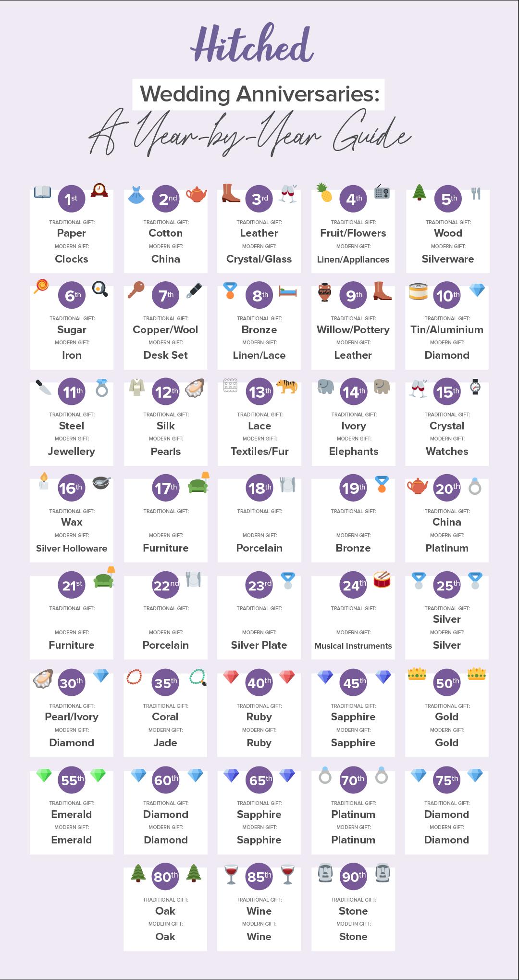Click the green emerald icon left of 55th
The height and width of the screenshot is (980, 519).
pyautogui.click(x=44, y=775)
